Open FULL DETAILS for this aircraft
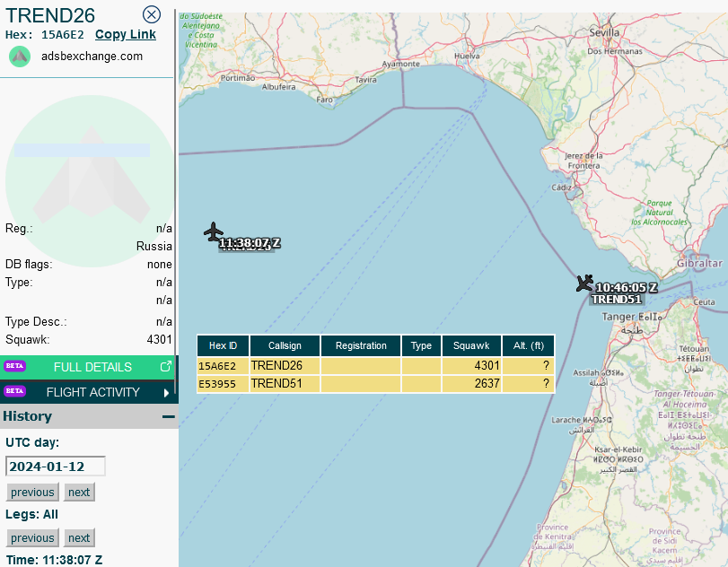This screenshot has height=567, width=728. (x=89, y=367)
